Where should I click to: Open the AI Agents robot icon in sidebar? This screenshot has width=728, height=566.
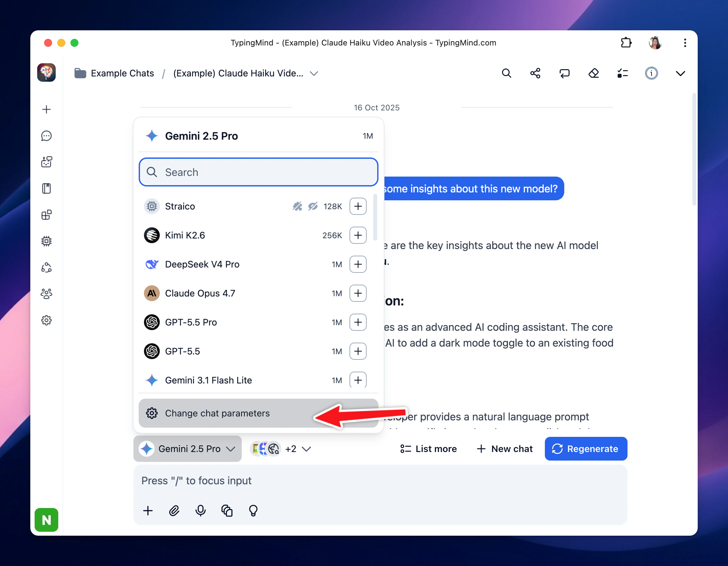tap(46, 162)
